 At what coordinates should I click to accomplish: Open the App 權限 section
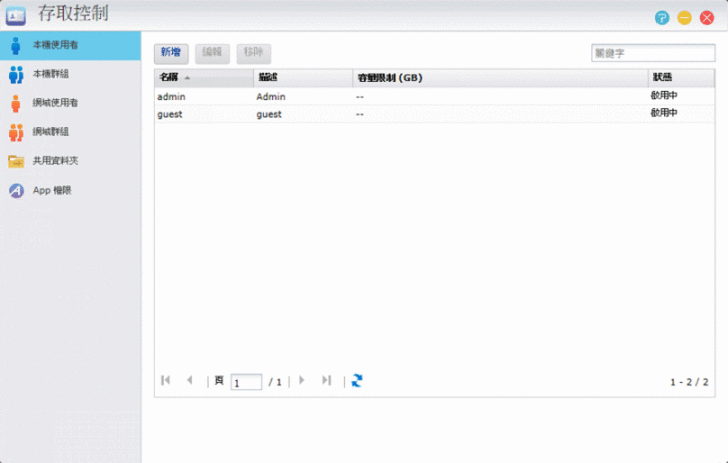point(52,190)
